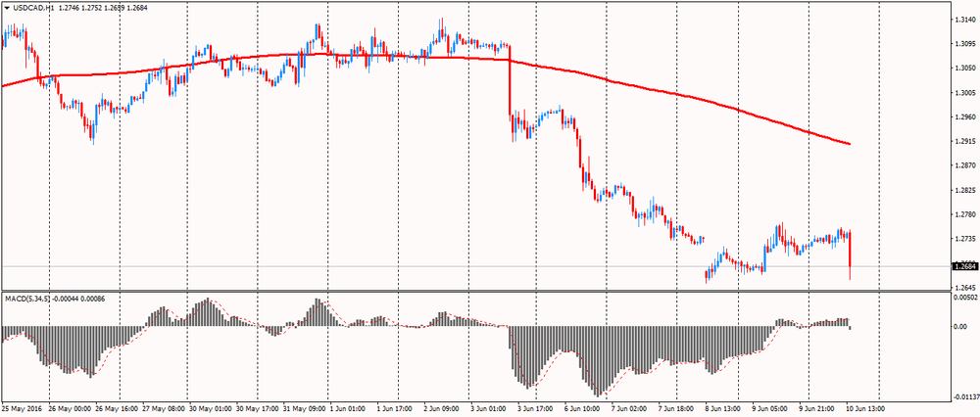Click the 3 Jun 17:00 time label
980x417 pixels.
tap(537, 409)
